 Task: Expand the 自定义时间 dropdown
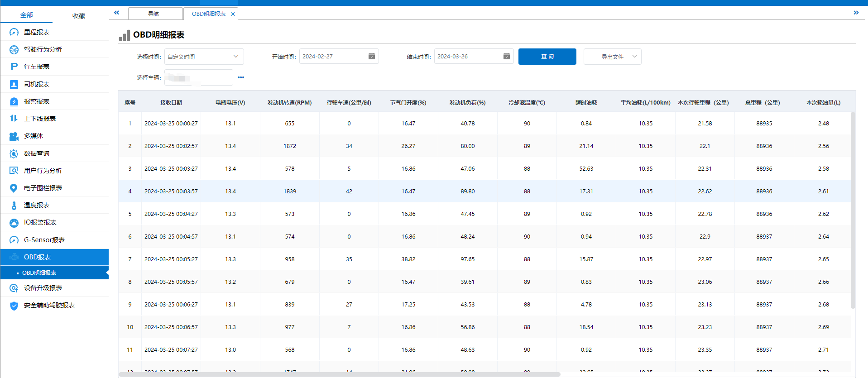[x=204, y=57]
